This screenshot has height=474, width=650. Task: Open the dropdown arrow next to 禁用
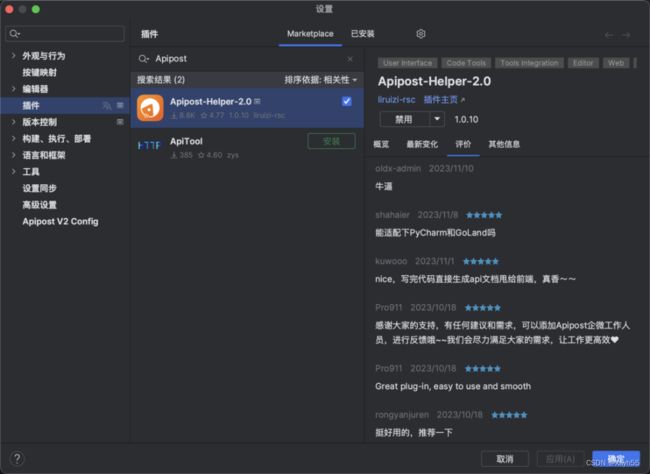click(x=437, y=119)
